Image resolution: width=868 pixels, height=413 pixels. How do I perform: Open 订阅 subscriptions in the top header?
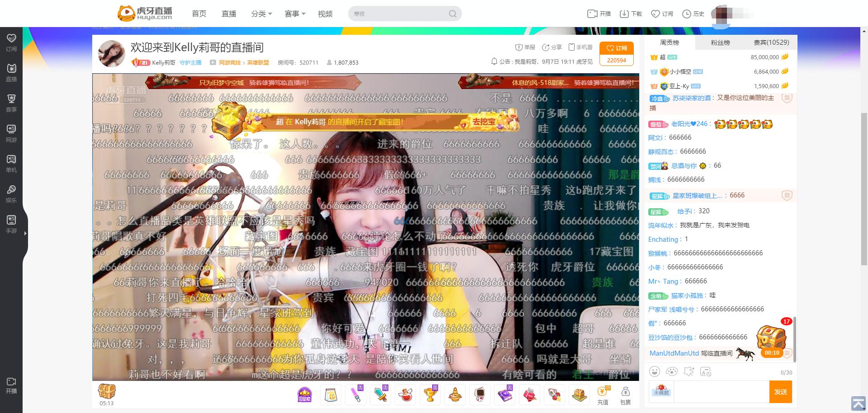point(662,14)
